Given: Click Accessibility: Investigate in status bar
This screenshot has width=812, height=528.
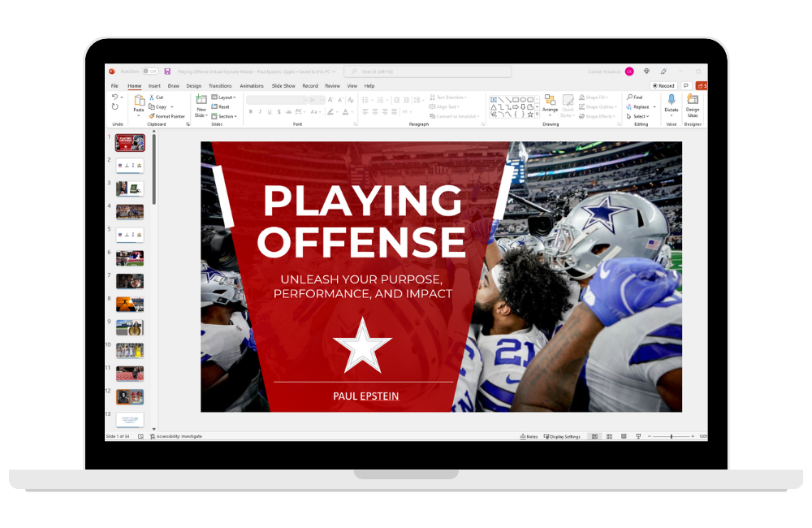Looking at the screenshot, I should 176,436.
